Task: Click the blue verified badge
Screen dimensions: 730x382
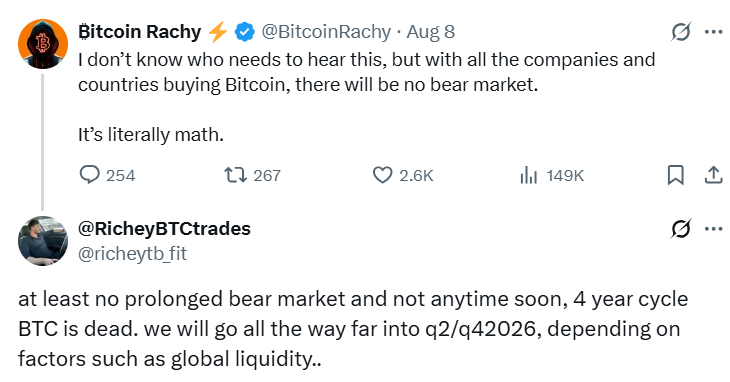Action: pos(244,32)
